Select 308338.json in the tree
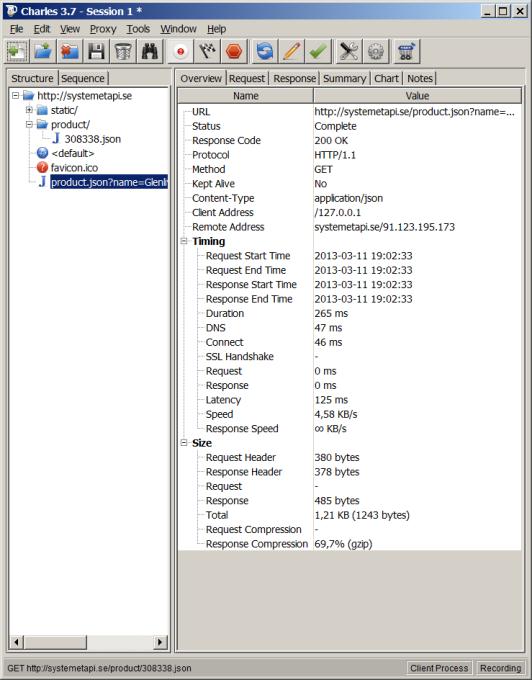532x680 pixels. point(92,139)
